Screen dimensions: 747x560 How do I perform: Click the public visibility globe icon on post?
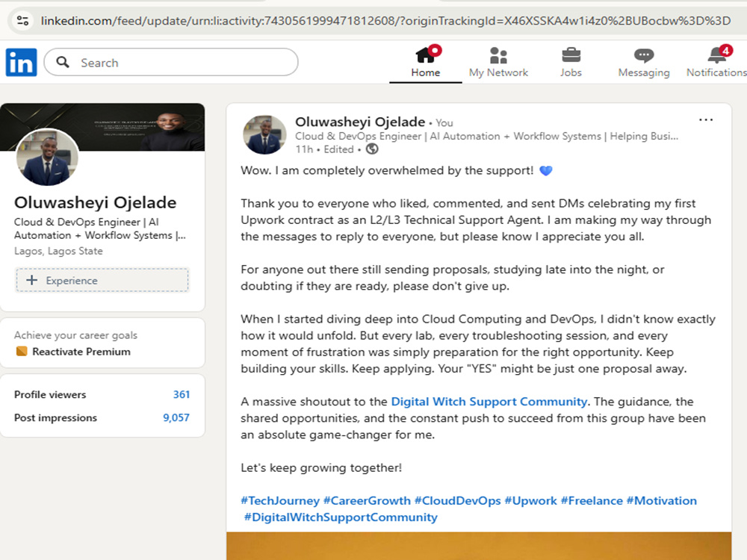372,149
